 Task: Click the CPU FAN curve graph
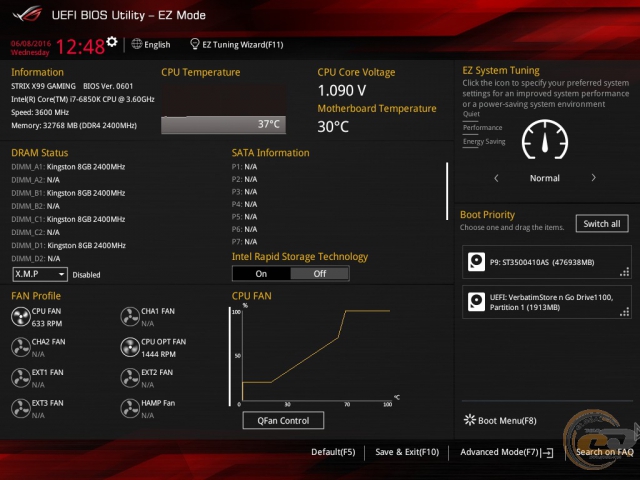click(316, 354)
